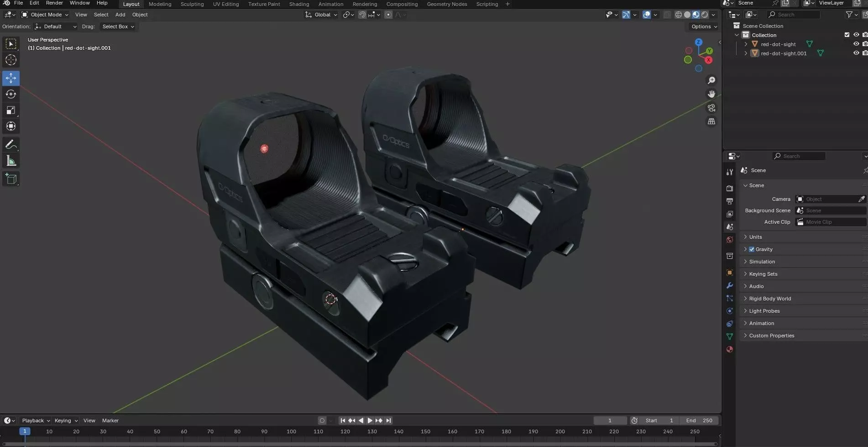Screen dimensions: 868x447
Task: Select the Measure tool
Action: (x=11, y=161)
